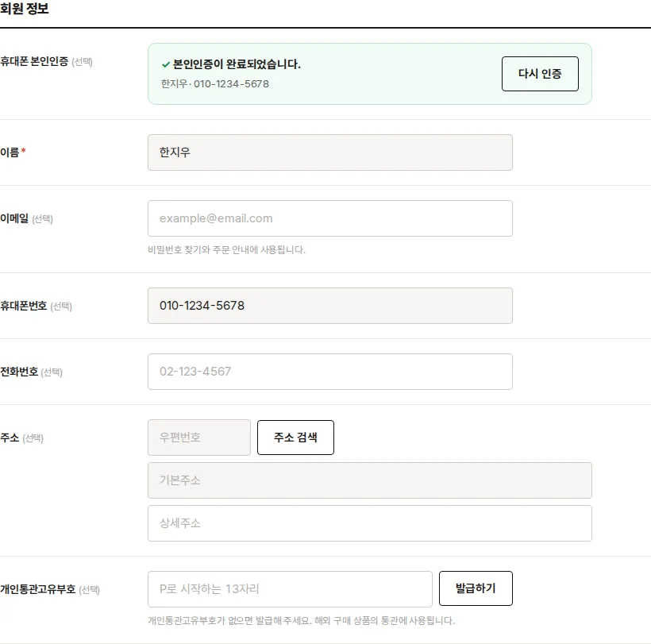This screenshot has height=644, width=651.
Task: Click the 상세주소 detail address field
Action: pos(369,523)
